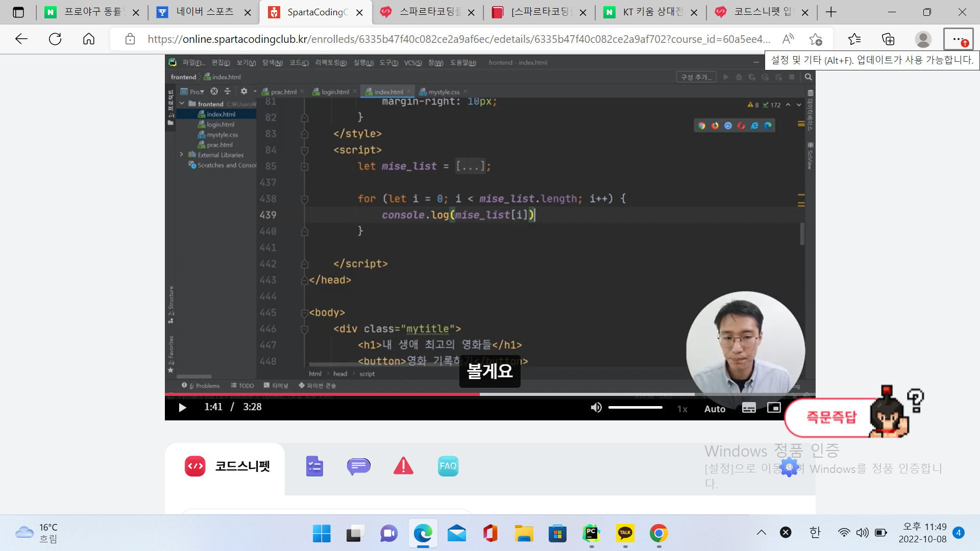This screenshot has width=980, height=551.
Task: Toggle video subtitles icon
Action: [749, 408]
